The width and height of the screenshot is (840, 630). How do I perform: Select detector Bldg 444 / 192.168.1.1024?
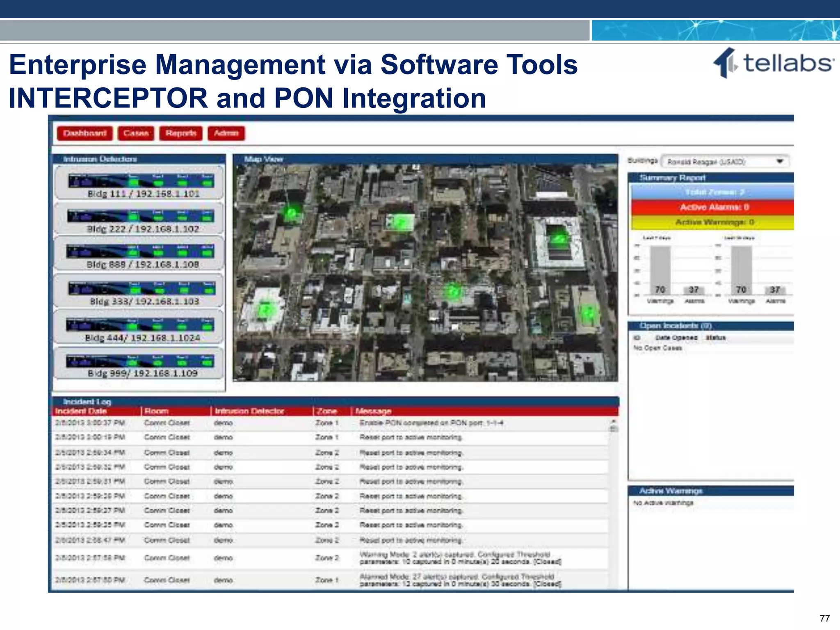[139, 327]
